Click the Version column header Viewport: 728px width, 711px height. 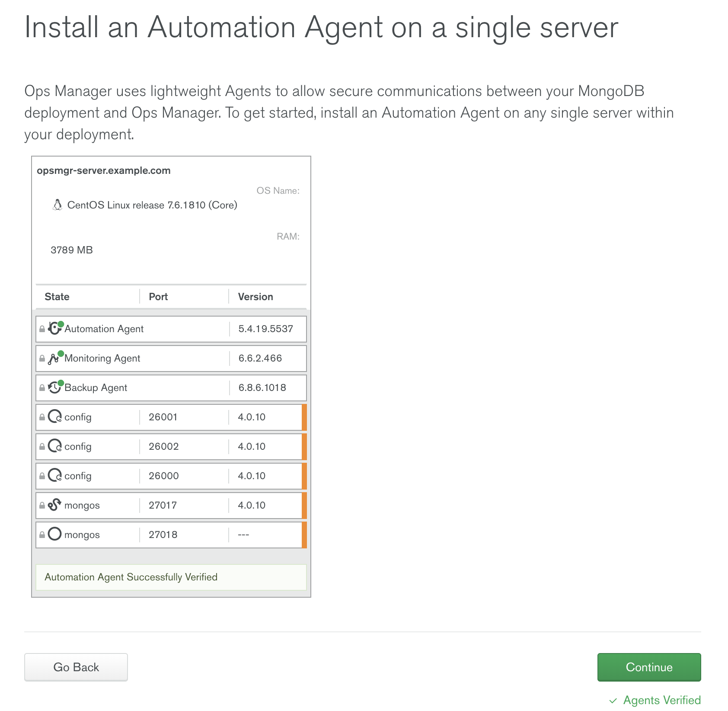coord(255,297)
